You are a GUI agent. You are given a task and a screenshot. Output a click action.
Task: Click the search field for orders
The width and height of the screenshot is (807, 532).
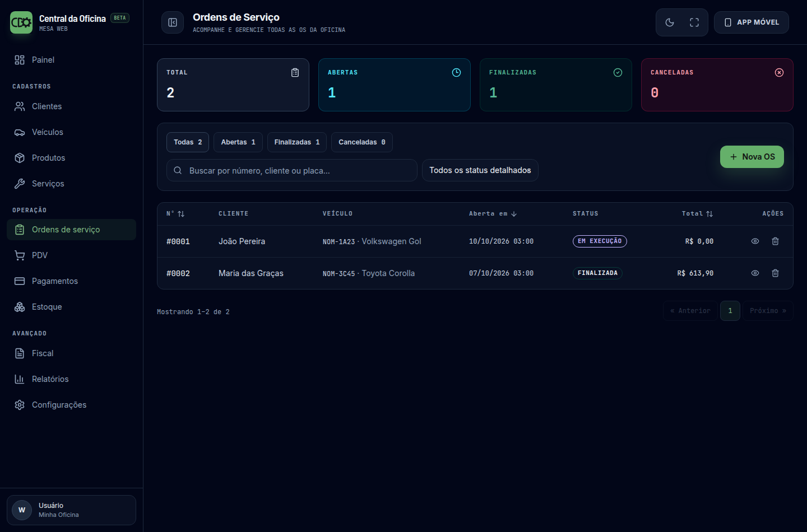click(292, 170)
